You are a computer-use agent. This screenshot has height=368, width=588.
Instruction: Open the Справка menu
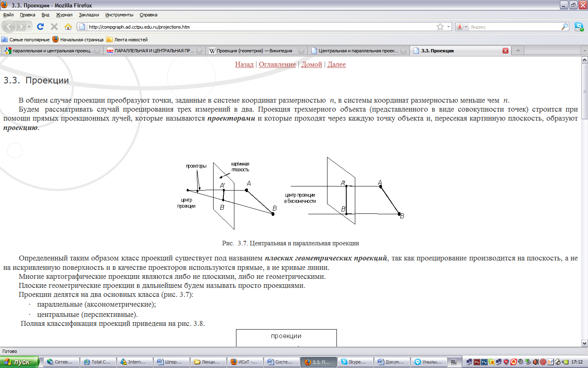tap(148, 15)
